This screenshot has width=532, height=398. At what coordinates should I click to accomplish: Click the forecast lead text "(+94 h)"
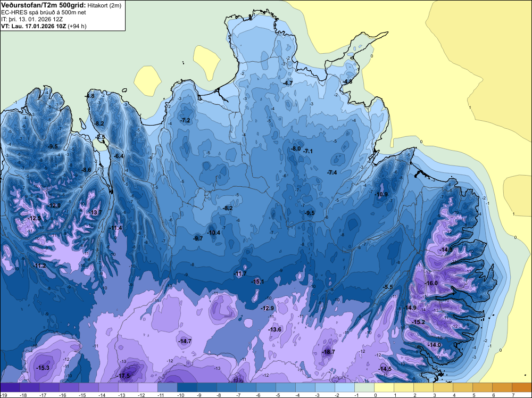tap(77, 26)
